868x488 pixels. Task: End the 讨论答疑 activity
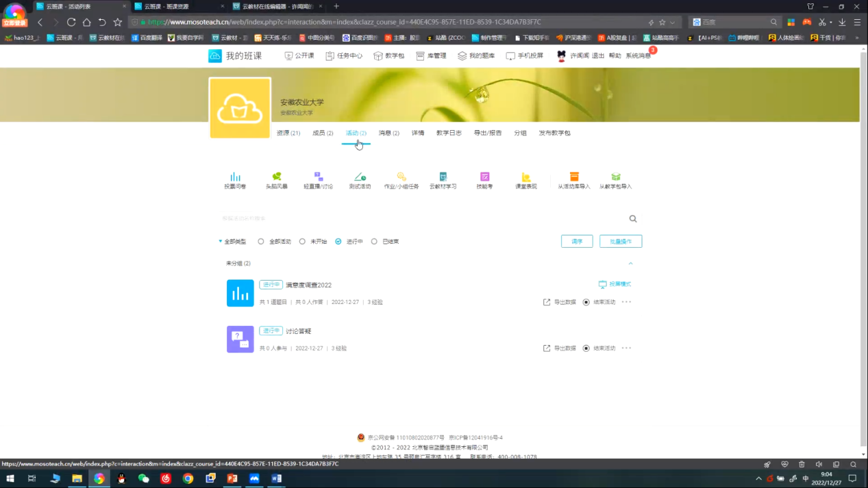pyautogui.click(x=599, y=348)
